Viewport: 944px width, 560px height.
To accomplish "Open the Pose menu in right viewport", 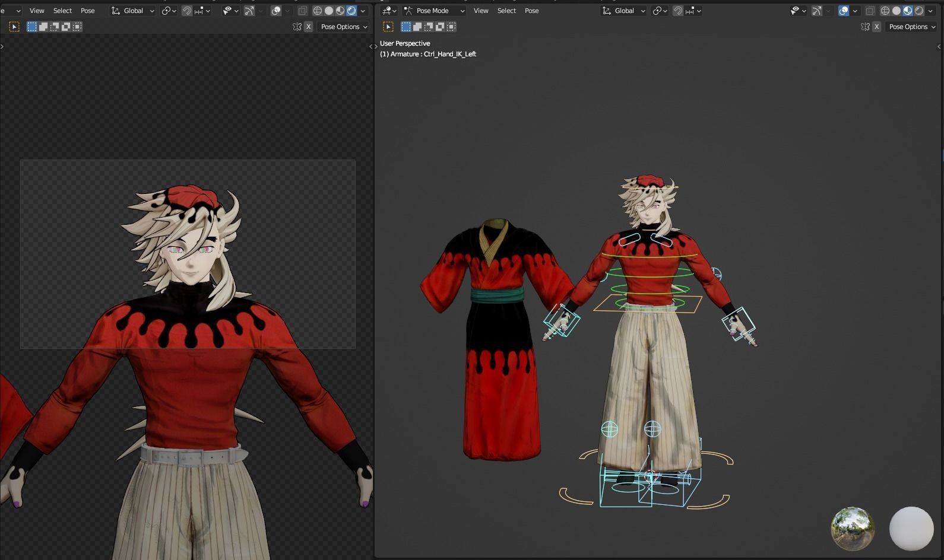I will pyautogui.click(x=531, y=11).
